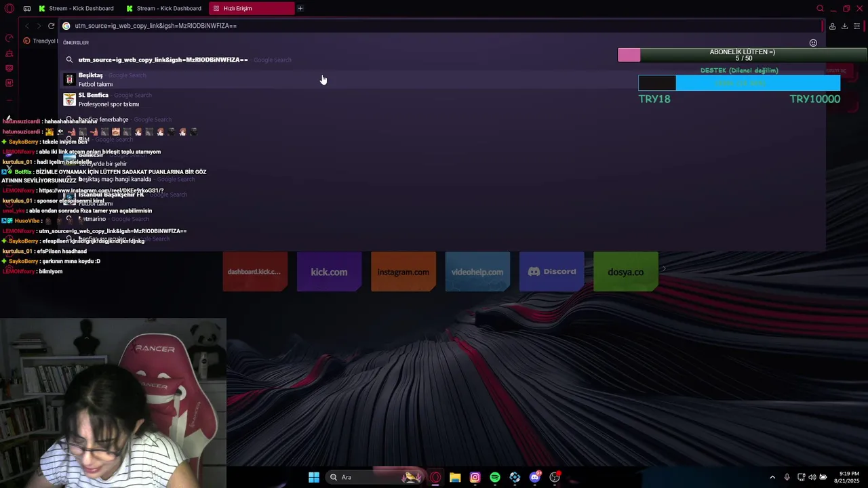This screenshot has height=488, width=868.
Task: Open the downloads icon in toolbar
Action: coord(844,26)
